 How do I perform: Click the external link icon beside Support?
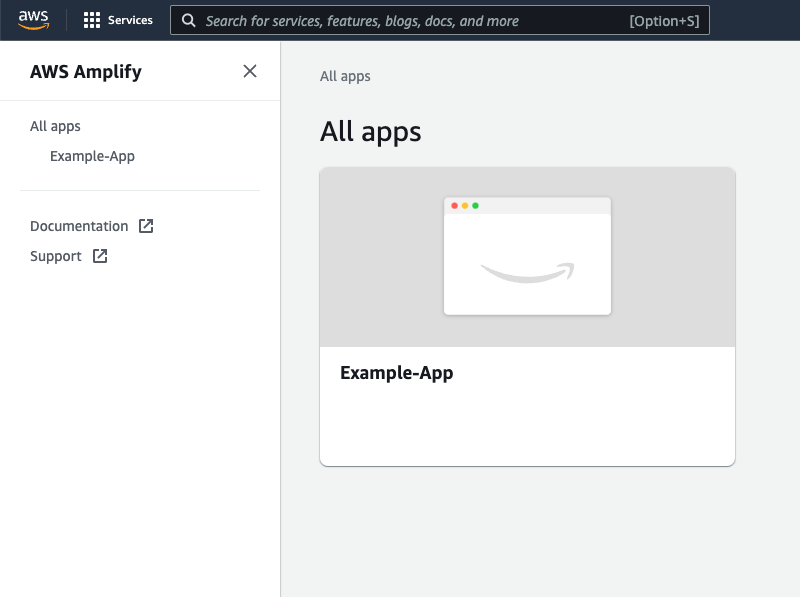click(99, 256)
